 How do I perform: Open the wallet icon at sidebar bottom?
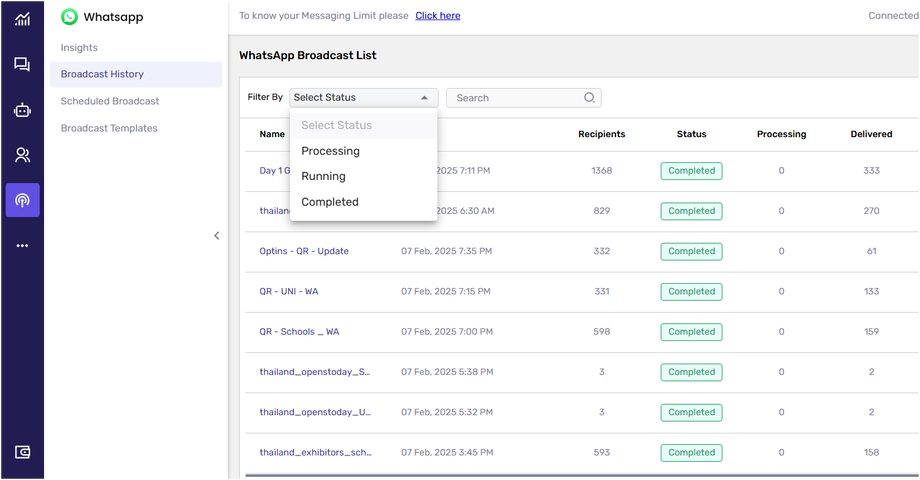click(x=22, y=452)
